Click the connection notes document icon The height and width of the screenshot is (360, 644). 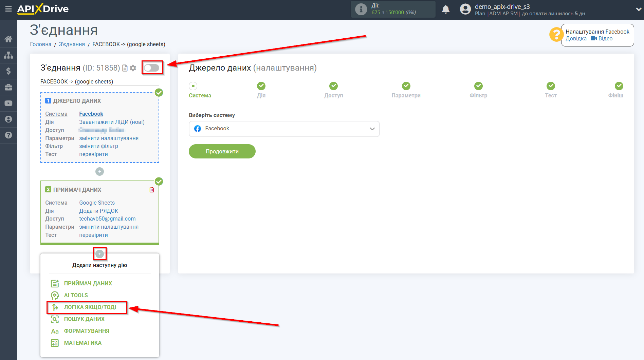tap(125, 68)
